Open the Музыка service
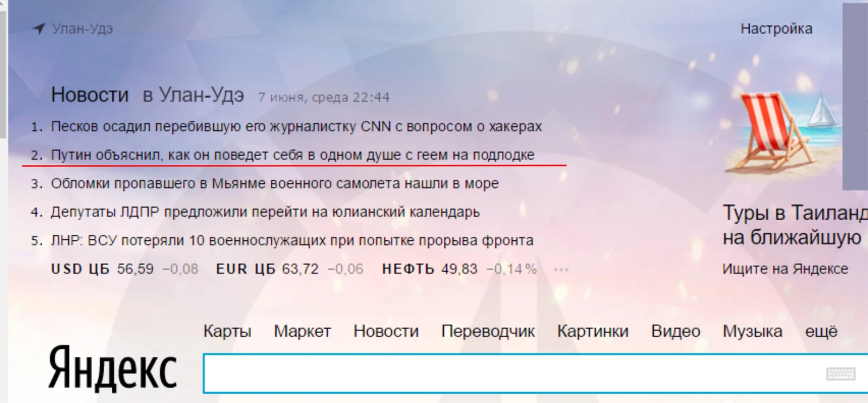868x403 pixels. coord(752,331)
